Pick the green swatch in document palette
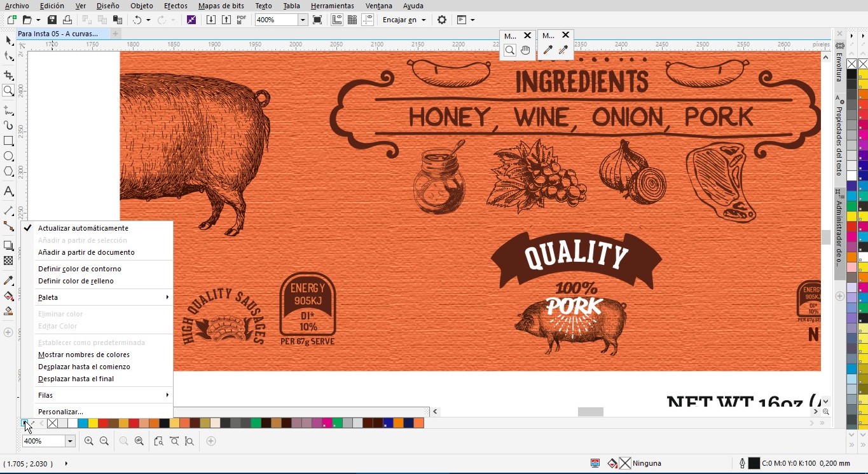Image resolution: width=868 pixels, height=474 pixels. pos(256,423)
